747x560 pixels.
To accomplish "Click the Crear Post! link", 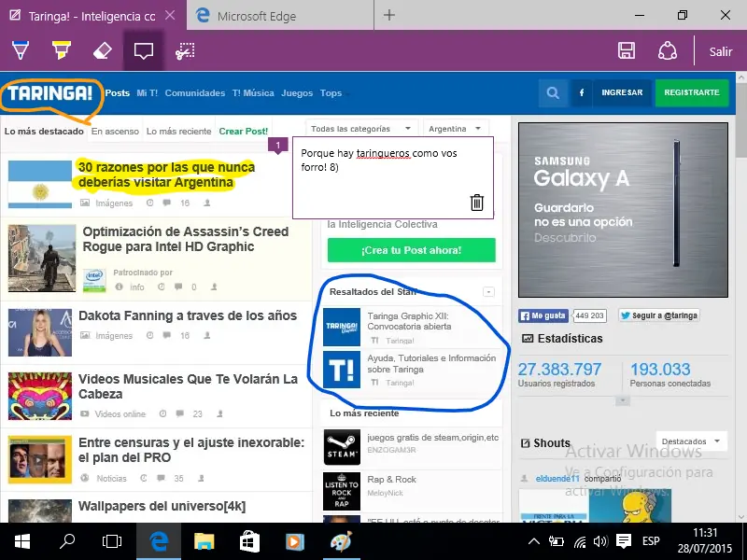I will tap(244, 131).
